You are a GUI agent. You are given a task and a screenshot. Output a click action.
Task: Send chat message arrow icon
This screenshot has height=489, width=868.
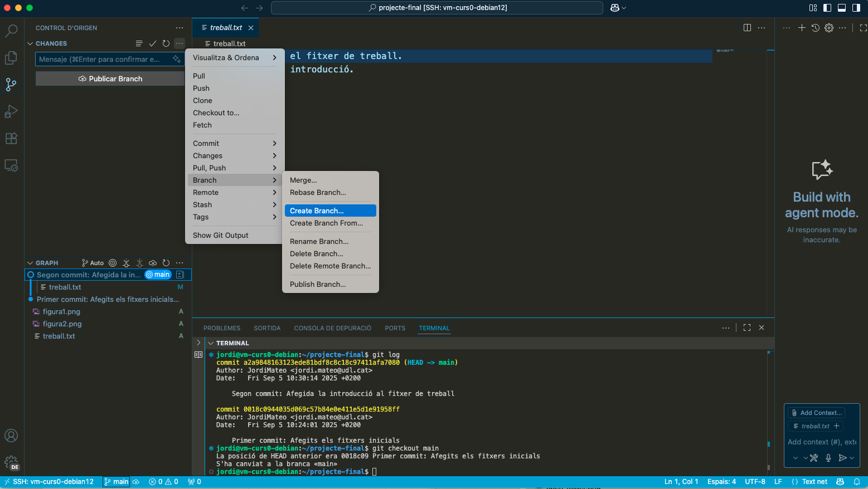[842, 458]
